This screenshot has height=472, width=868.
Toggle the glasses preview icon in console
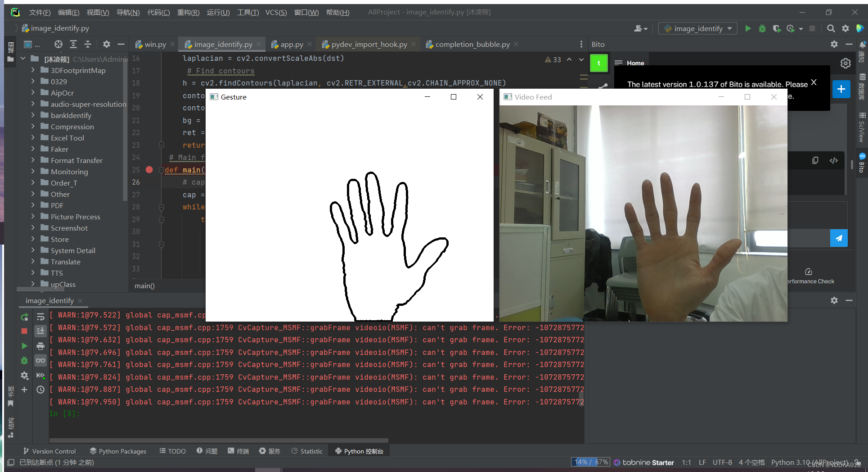point(40,360)
